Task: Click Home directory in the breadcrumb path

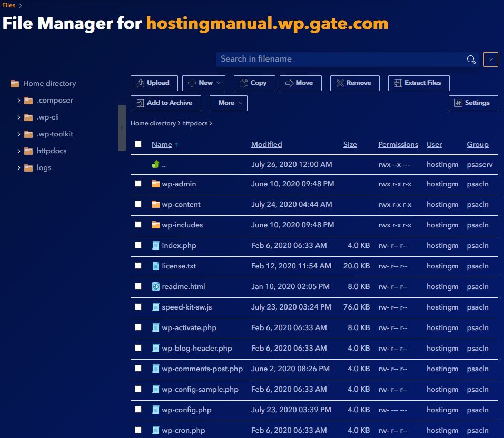Action: click(152, 123)
